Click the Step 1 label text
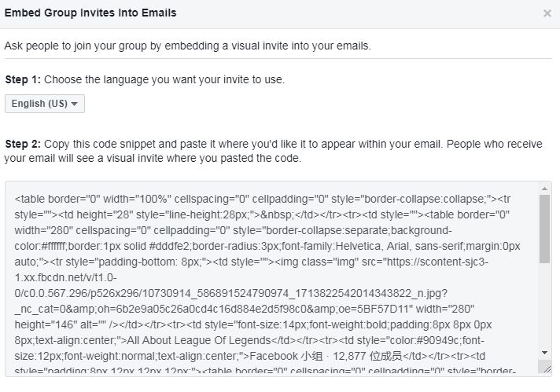 click(x=23, y=79)
